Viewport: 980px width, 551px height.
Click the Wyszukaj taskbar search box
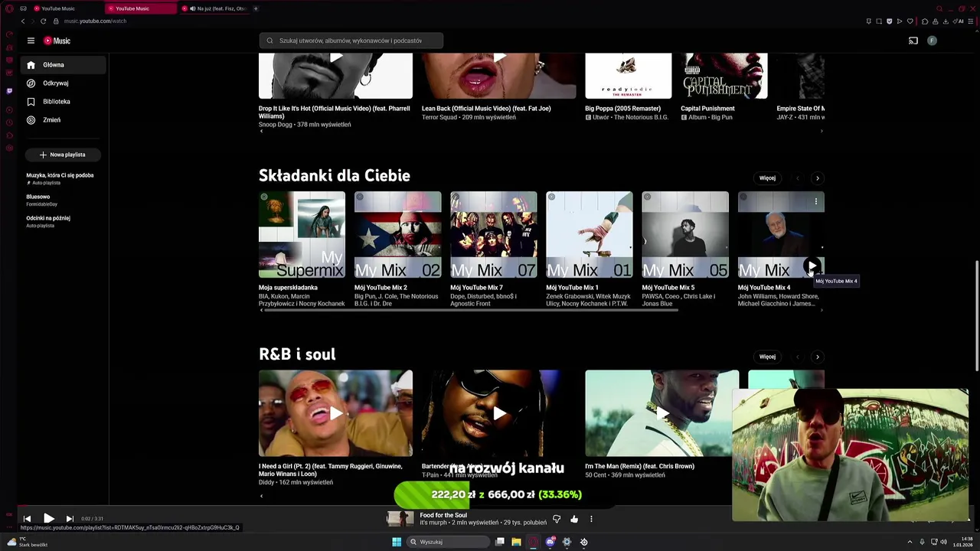tap(448, 542)
